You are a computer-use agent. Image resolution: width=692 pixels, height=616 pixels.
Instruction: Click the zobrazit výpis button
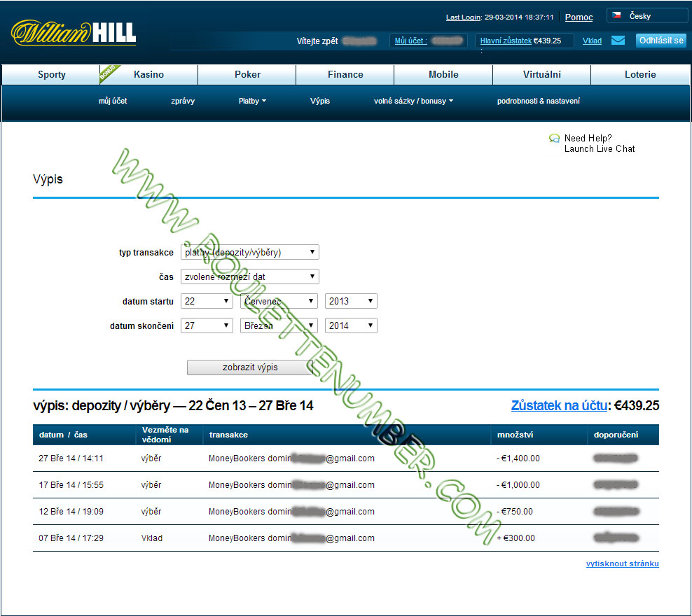(250, 367)
